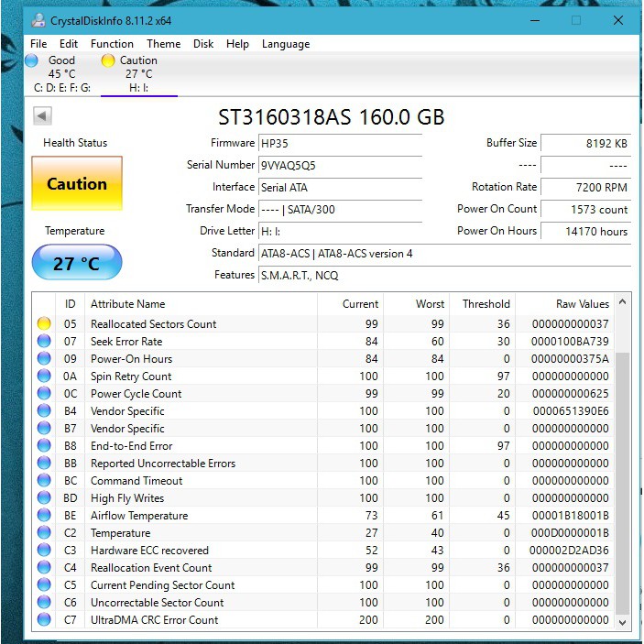
Task: Open the Disk menu
Action: click(203, 44)
